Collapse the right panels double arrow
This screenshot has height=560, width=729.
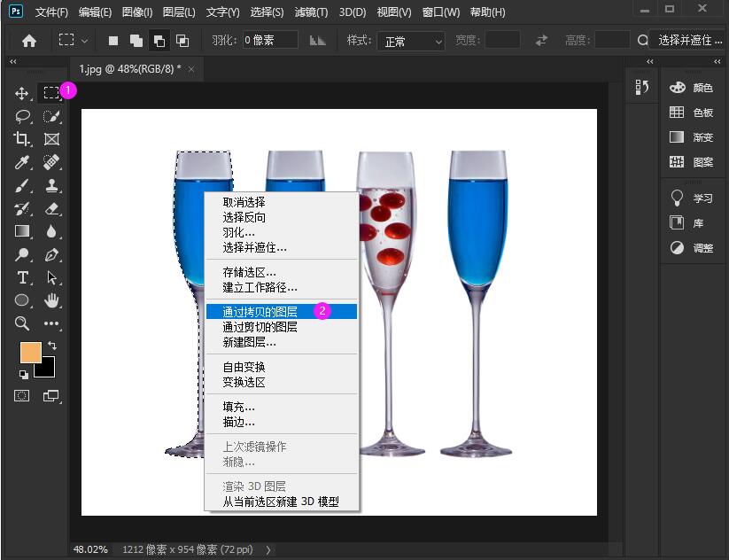click(x=717, y=61)
